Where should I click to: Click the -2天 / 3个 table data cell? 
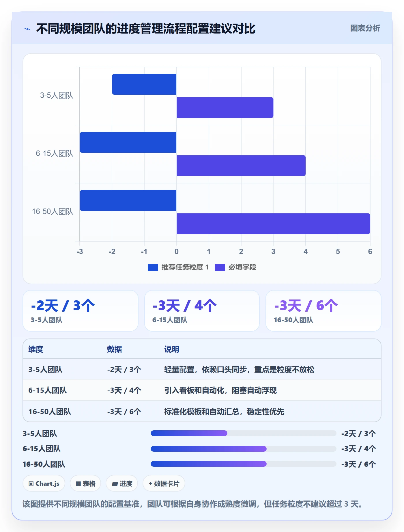124,369
